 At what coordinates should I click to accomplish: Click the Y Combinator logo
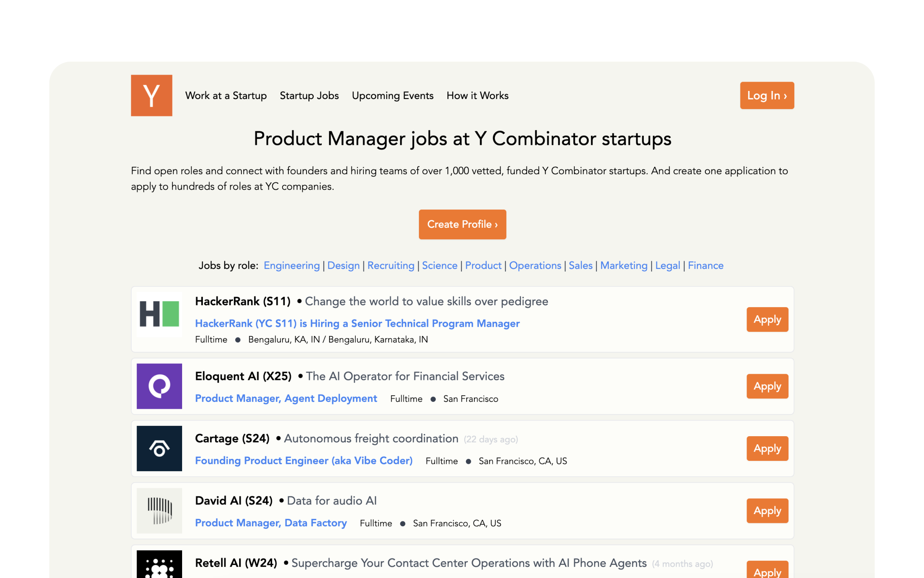(x=151, y=95)
